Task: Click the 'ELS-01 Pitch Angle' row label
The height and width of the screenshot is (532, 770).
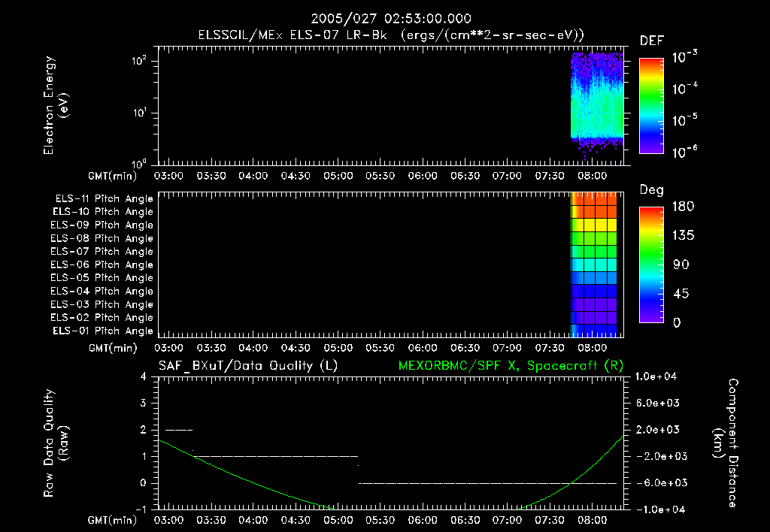Action: click(x=102, y=331)
